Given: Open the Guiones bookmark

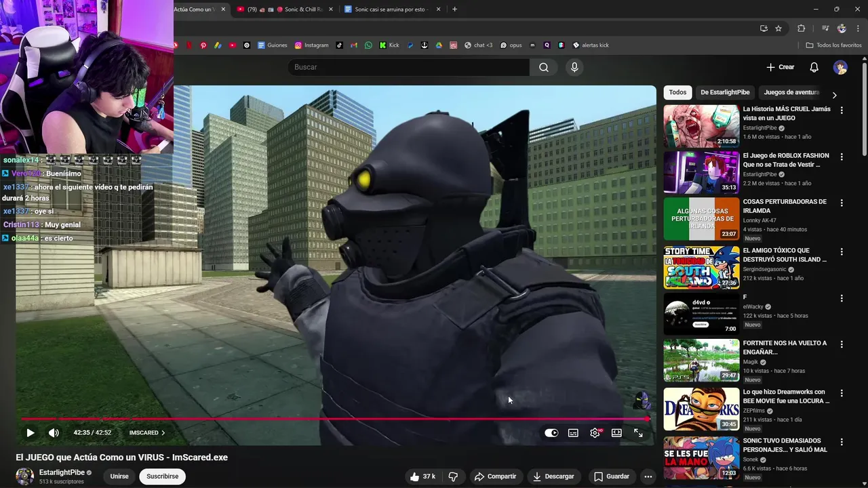Looking at the screenshot, I should 273,45.
